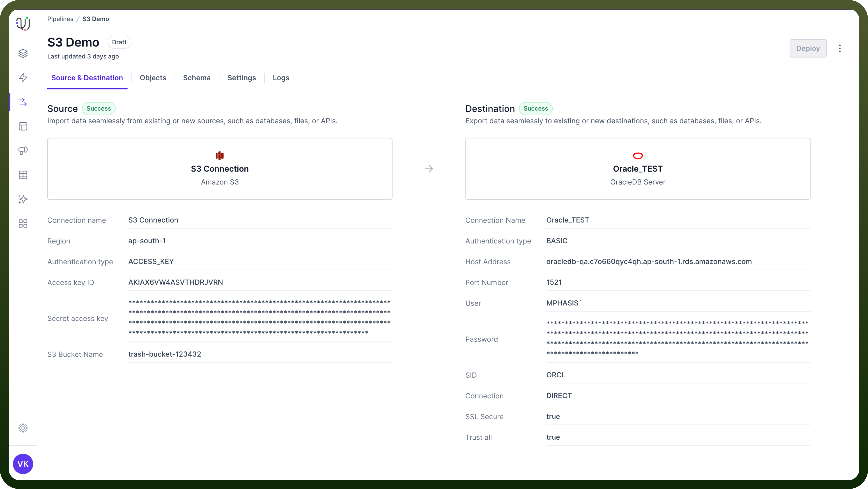Switch to the Settings tab
The width and height of the screenshot is (868, 489).
click(242, 78)
